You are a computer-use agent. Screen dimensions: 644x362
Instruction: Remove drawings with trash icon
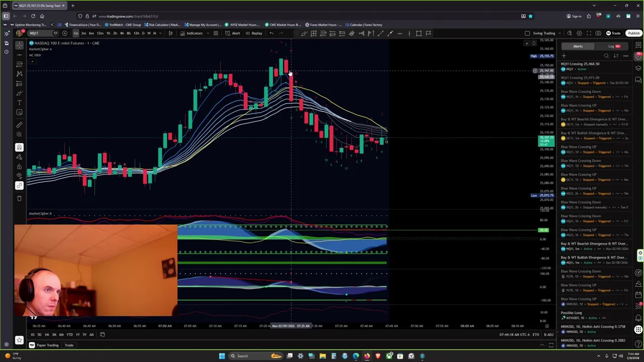click(19, 198)
